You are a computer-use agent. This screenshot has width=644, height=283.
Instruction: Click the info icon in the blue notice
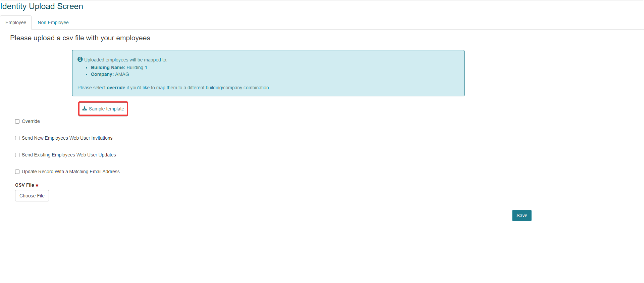click(80, 59)
